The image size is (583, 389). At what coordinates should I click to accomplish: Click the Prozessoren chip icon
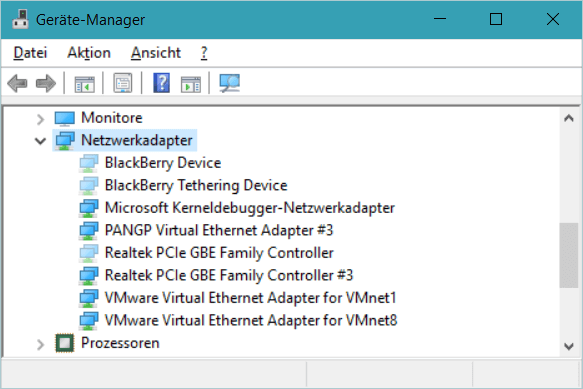[x=65, y=343]
